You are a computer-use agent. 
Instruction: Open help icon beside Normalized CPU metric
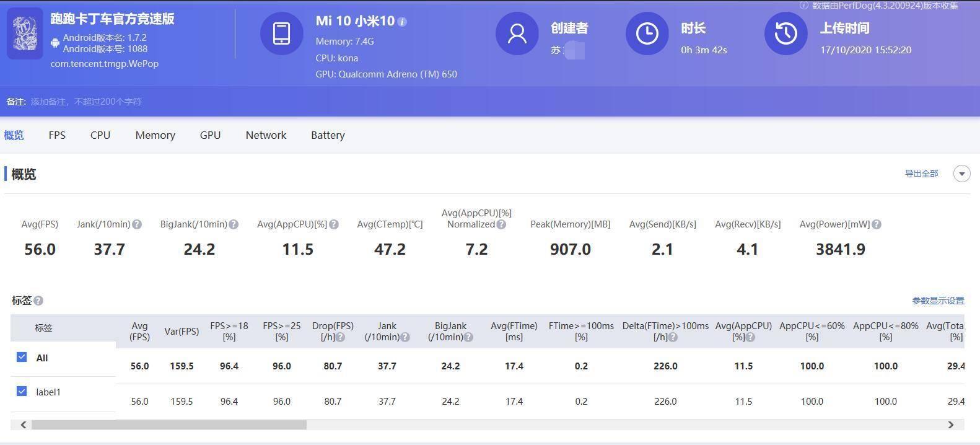501,224
